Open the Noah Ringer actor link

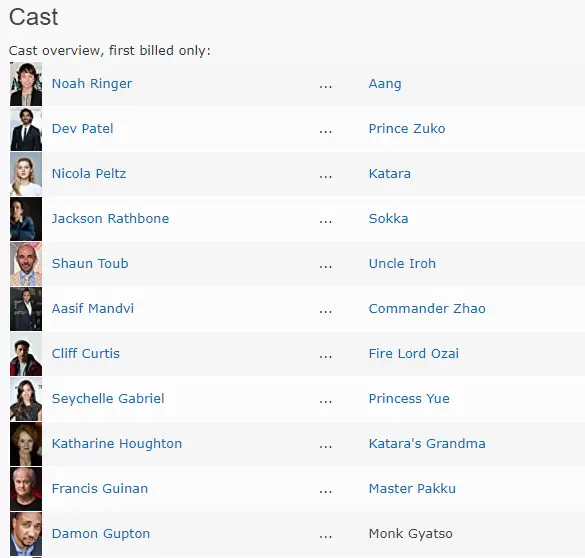click(x=92, y=84)
